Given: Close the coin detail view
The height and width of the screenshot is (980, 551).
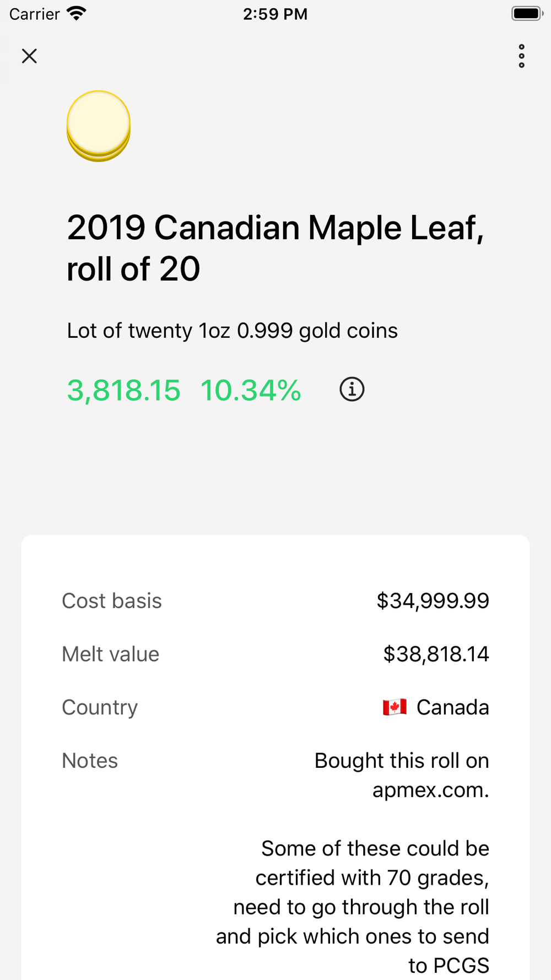Looking at the screenshot, I should click(29, 56).
